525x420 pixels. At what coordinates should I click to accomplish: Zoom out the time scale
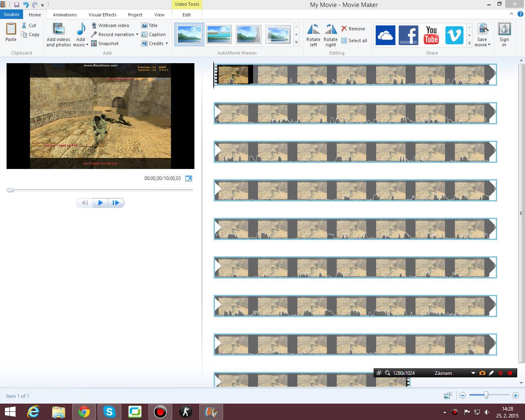[463, 395]
